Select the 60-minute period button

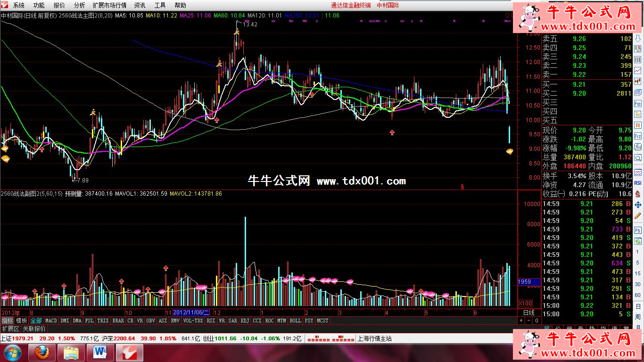(637, 295)
